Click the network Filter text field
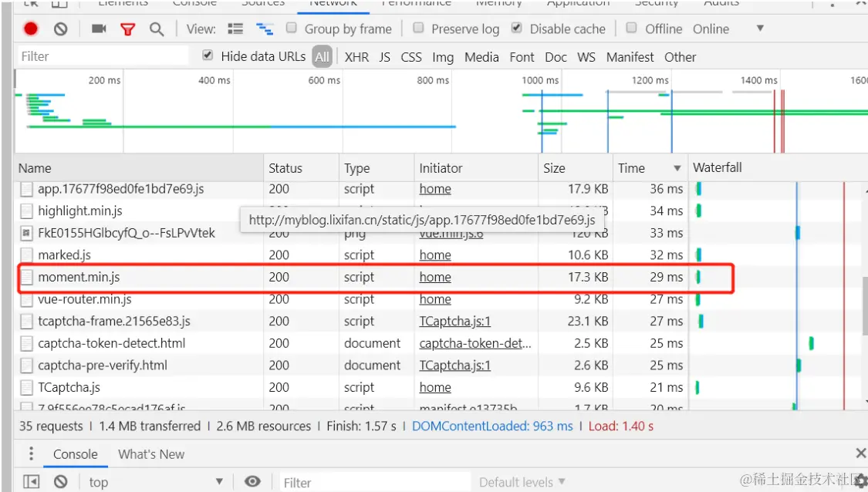Image resolution: width=868 pixels, height=492 pixels. click(x=103, y=56)
